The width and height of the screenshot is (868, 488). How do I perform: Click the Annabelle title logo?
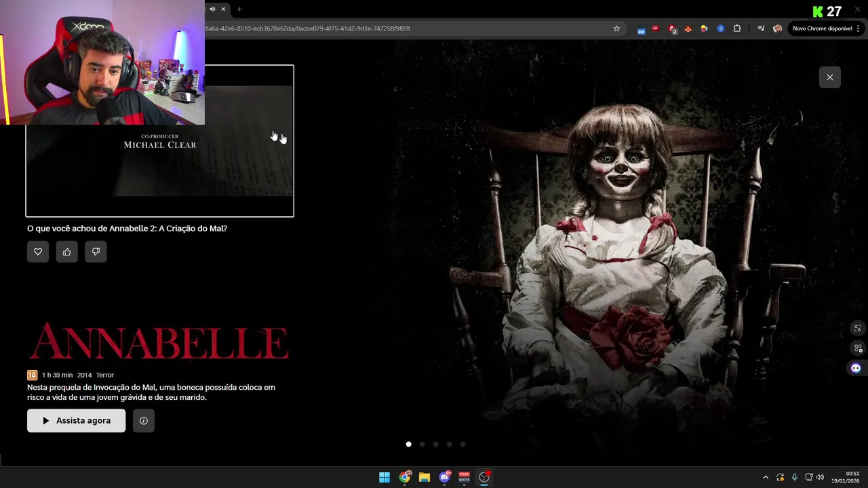click(159, 341)
